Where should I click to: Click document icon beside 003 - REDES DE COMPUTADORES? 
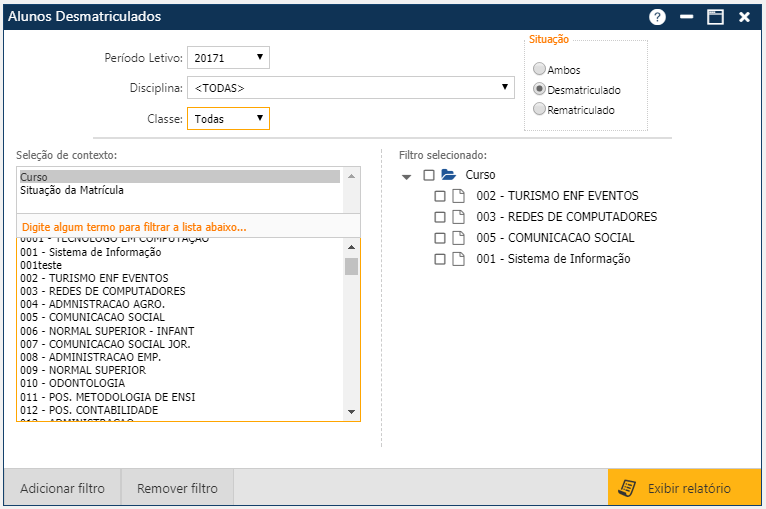[x=459, y=217]
